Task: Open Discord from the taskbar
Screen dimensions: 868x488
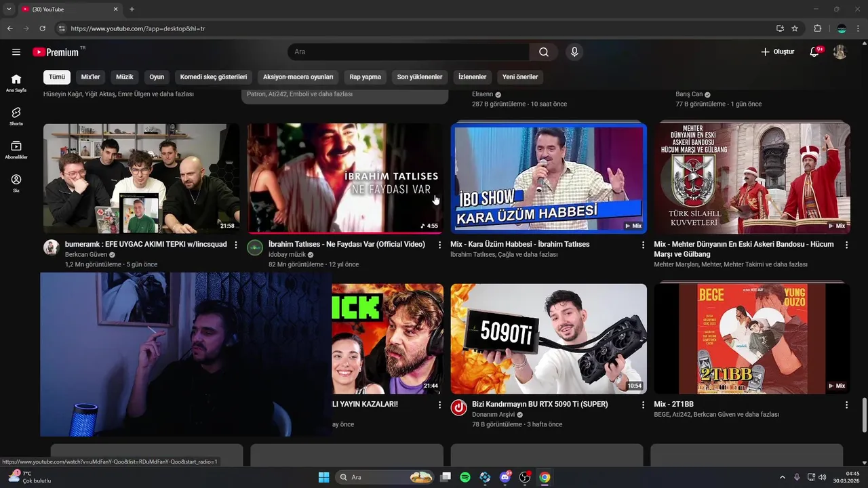Action: pyautogui.click(x=505, y=477)
